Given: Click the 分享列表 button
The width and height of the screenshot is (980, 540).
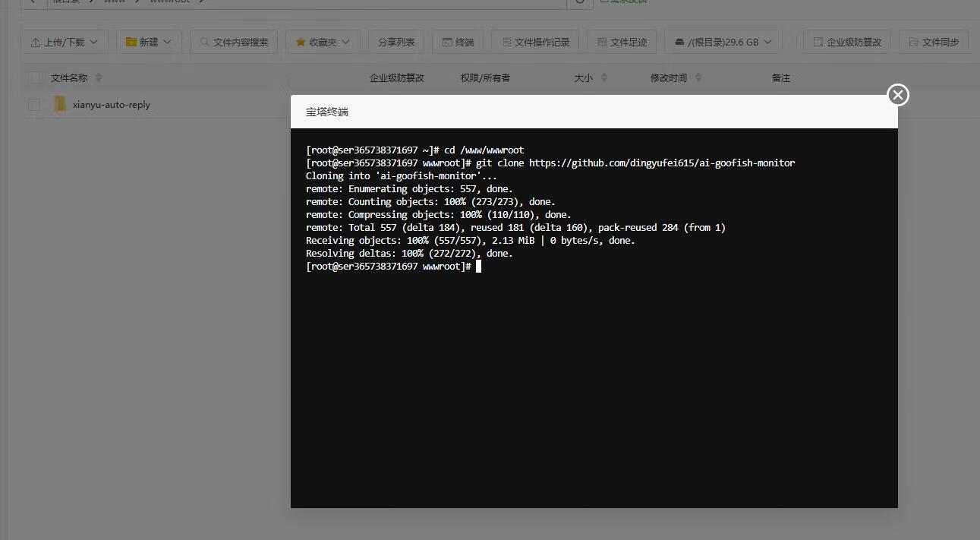Looking at the screenshot, I should tap(396, 42).
